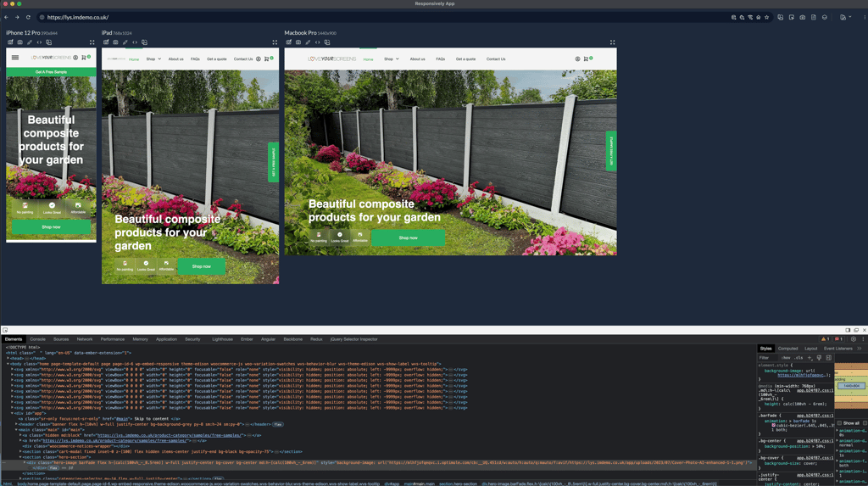Screen dimensions: 868x486
Task: Open the camera screenshot-all icon in top toolbar
Action: (x=802, y=17)
